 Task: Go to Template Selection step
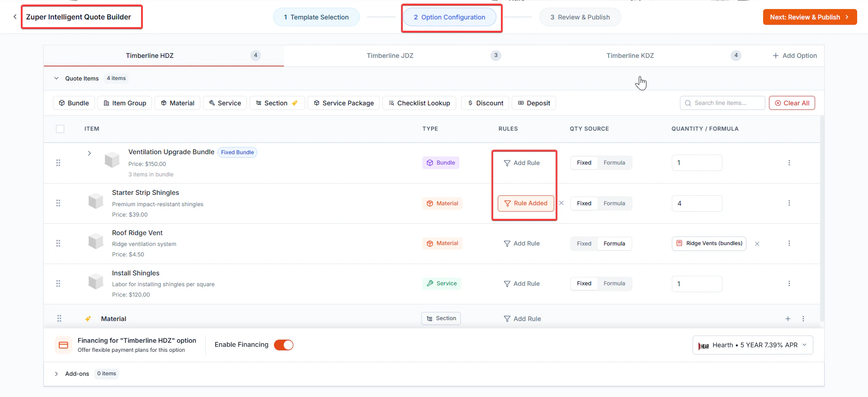tap(316, 17)
